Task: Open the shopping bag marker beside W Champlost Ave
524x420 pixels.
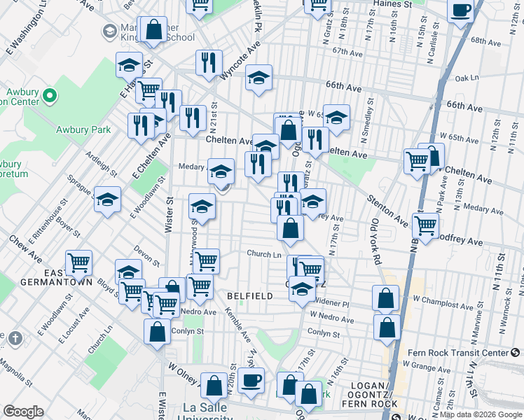Action: coord(386,299)
